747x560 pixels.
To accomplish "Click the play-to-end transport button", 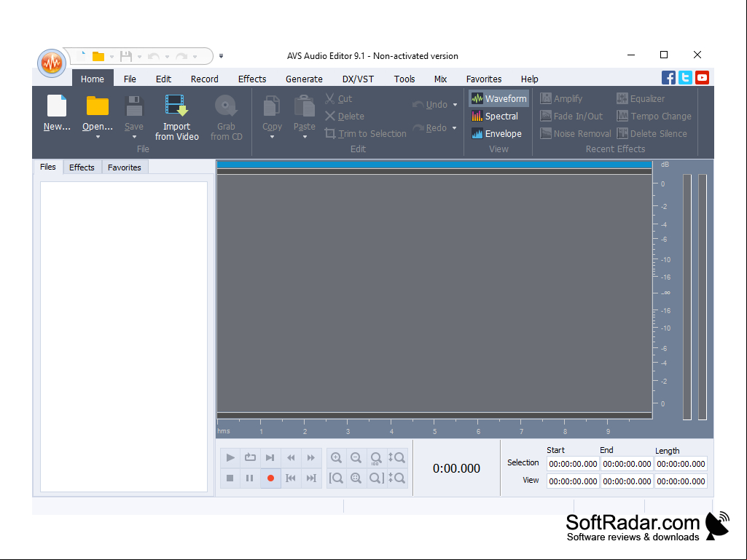I will pos(270,457).
